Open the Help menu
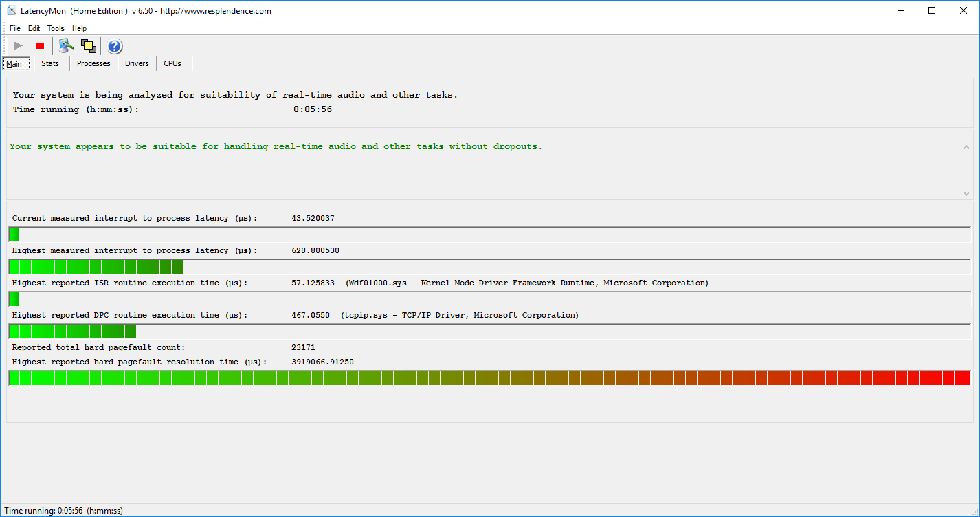The width and height of the screenshot is (980, 517). [79, 29]
